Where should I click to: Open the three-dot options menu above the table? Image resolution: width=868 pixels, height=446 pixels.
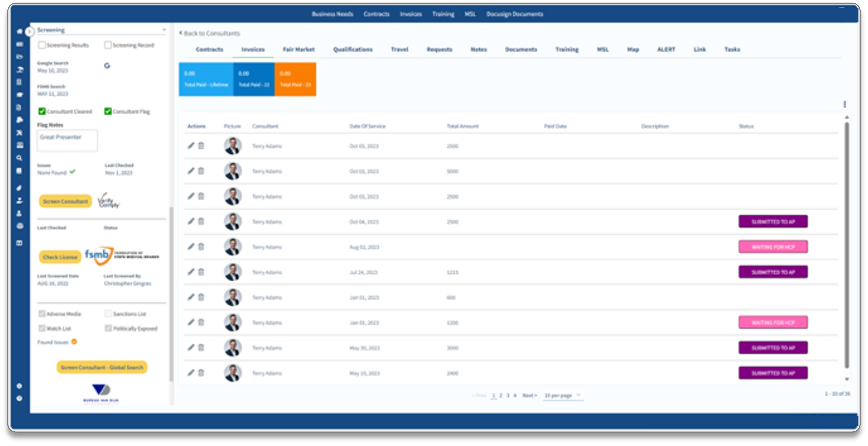click(845, 105)
